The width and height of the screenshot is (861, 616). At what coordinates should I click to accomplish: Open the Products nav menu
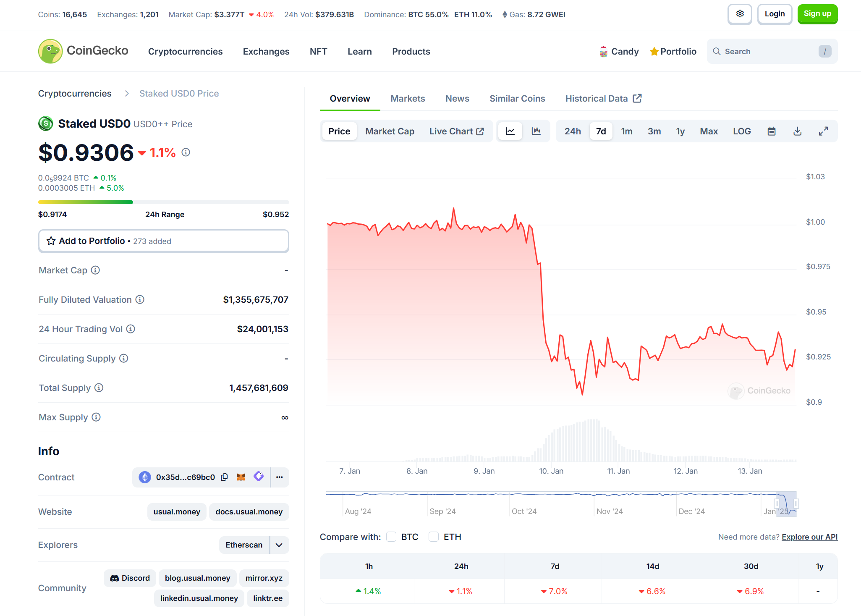411,51
